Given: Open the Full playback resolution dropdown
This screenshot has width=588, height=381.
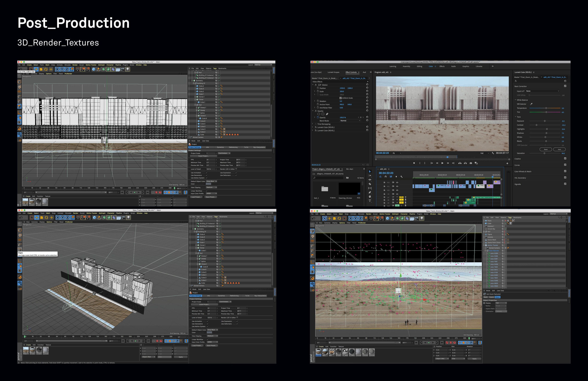Looking at the screenshot, I should [x=485, y=153].
